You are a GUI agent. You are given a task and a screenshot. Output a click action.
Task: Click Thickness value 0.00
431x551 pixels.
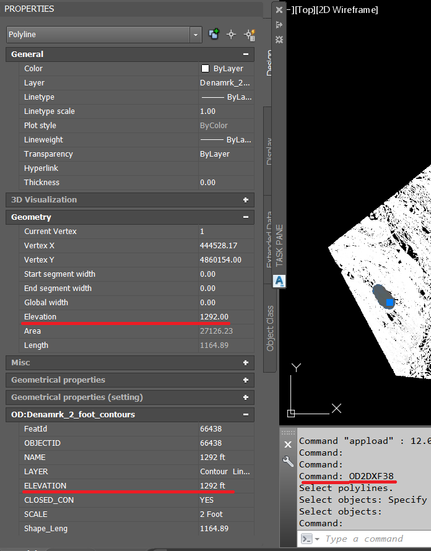pos(226,182)
